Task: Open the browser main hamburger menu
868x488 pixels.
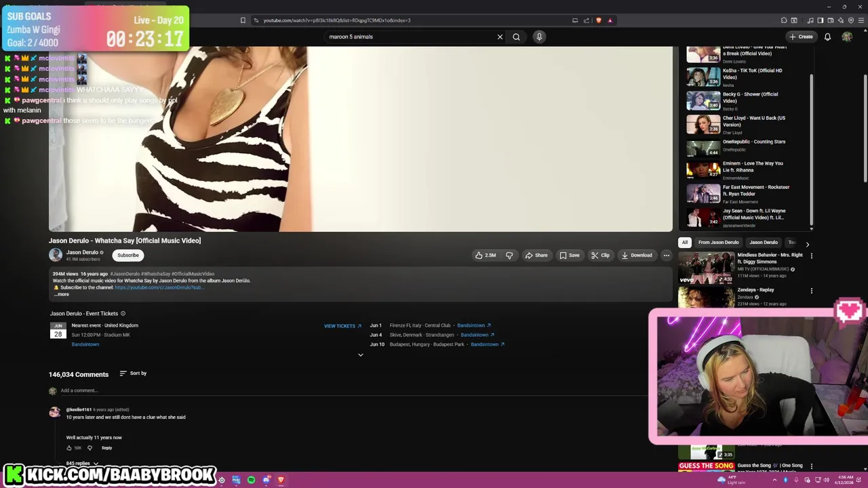Action: coord(861,20)
